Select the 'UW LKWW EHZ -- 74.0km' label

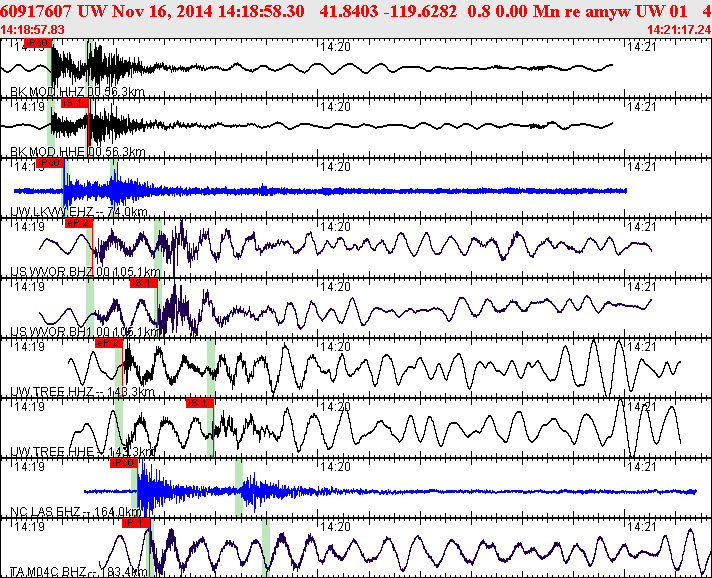79,212
